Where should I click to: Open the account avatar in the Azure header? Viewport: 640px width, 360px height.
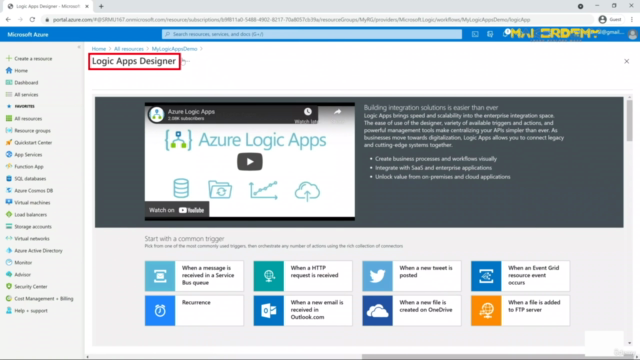click(x=633, y=35)
